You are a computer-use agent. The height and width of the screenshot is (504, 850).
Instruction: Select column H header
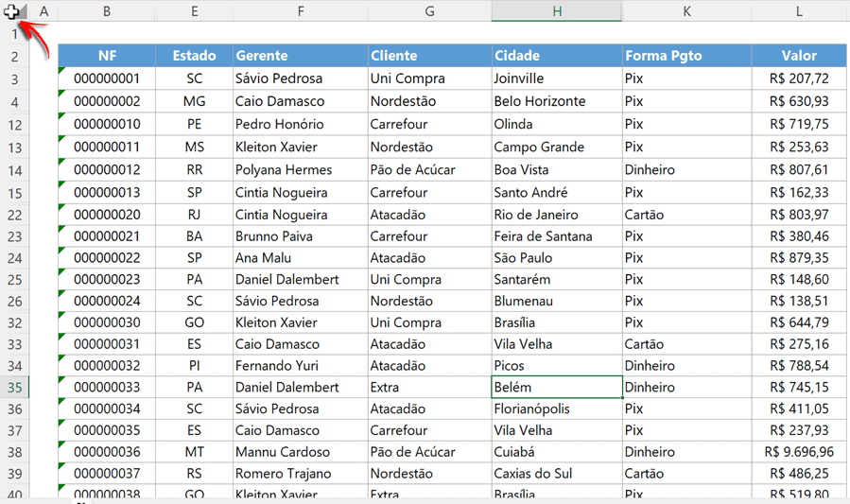556,10
